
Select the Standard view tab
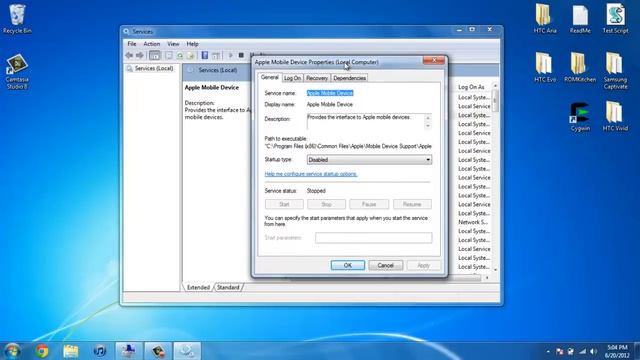pos(228,287)
